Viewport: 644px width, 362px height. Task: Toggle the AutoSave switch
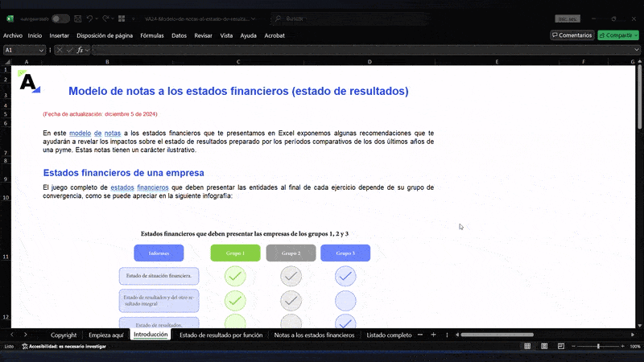[x=60, y=18]
